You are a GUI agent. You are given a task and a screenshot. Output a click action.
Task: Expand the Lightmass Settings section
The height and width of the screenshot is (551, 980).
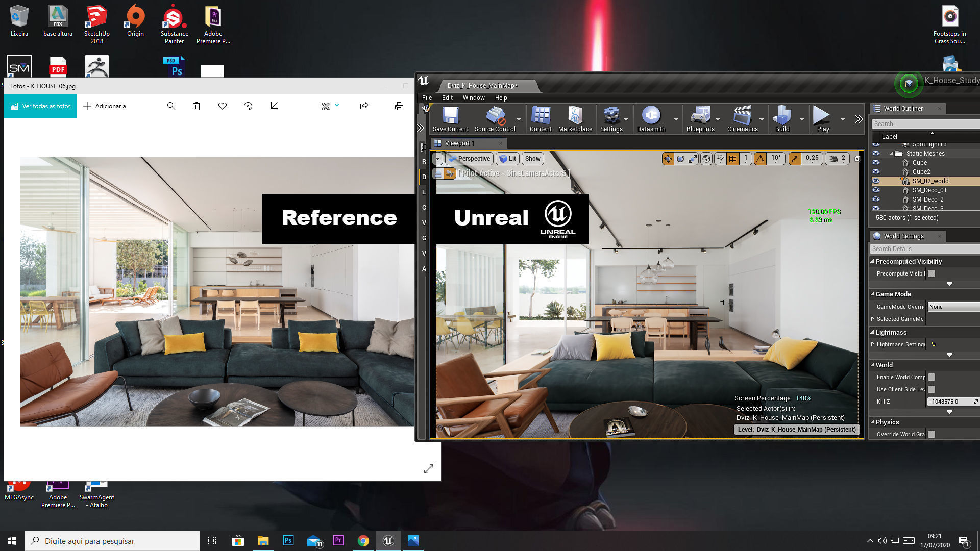click(872, 344)
